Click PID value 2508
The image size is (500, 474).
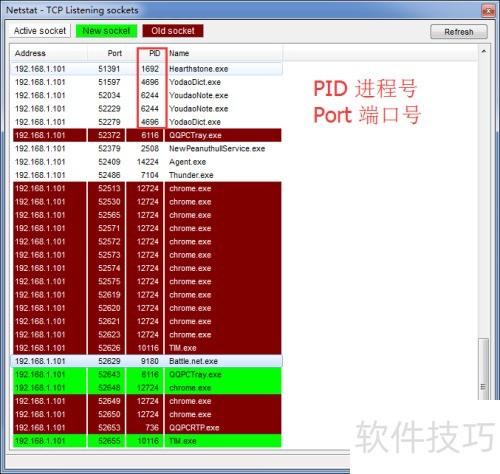(x=150, y=149)
